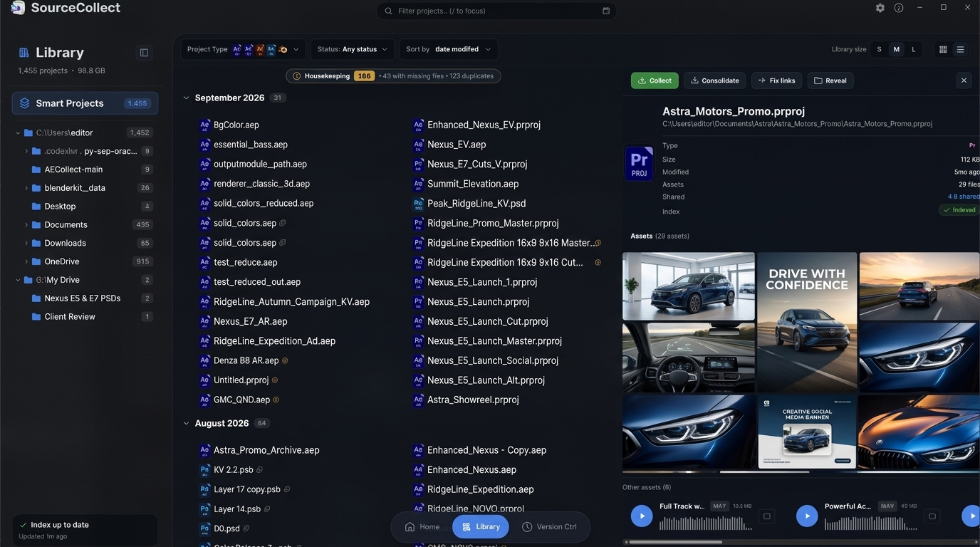This screenshot has width=980, height=547.
Task: Tick the checkbox for Powerful Ac... audio asset
Action: pyautogui.click(x=932, y=516)
